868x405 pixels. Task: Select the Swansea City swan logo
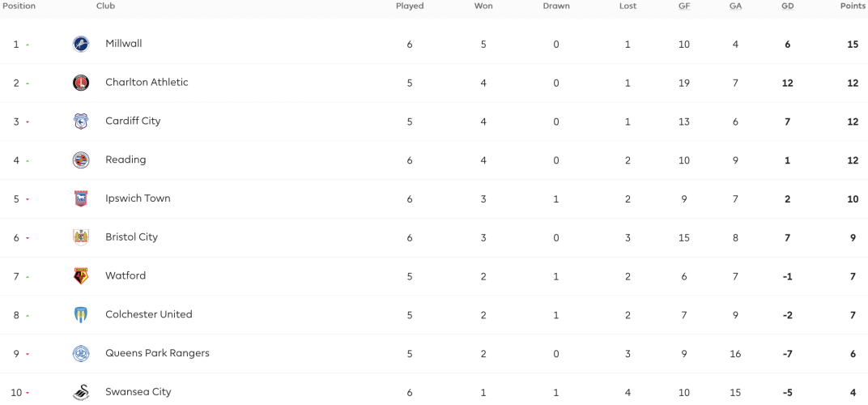(x=81, y=392)
